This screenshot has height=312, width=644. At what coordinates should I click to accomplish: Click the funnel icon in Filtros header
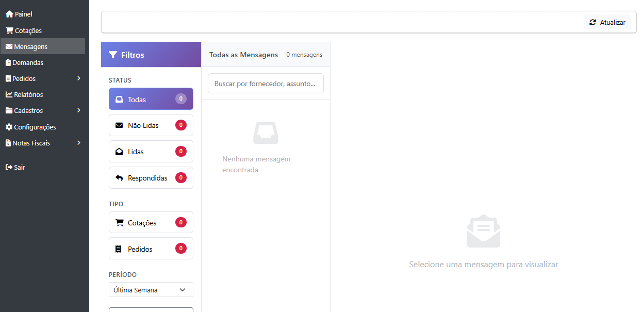tap(113, 55)
